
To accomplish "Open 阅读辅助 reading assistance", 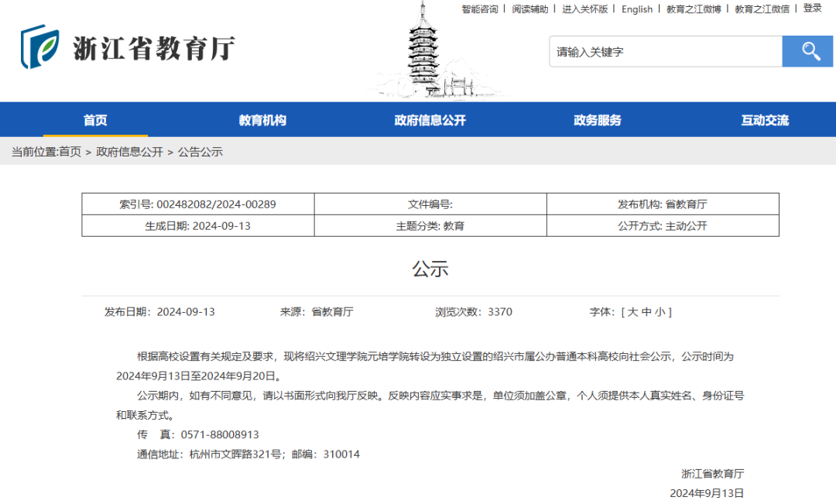I will coord(530,9).
